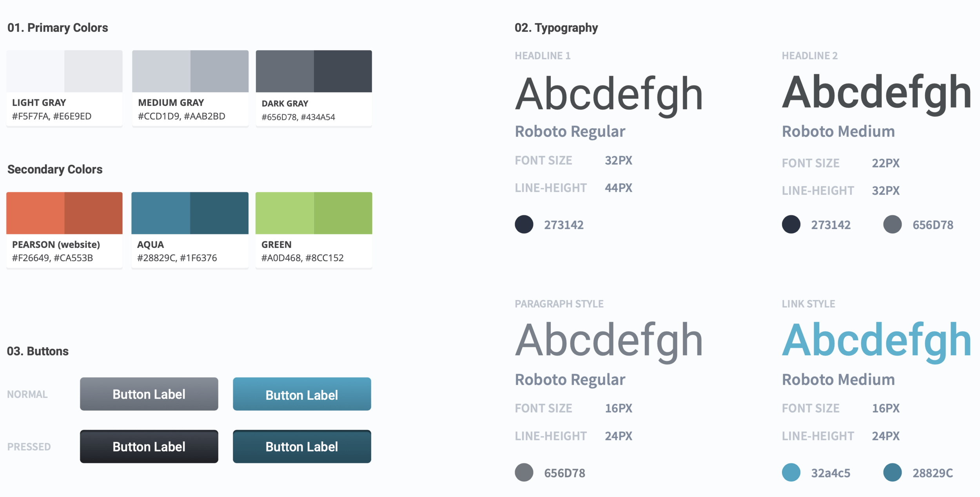Click the Secondary Colors heading

click(x=55, y=169)
